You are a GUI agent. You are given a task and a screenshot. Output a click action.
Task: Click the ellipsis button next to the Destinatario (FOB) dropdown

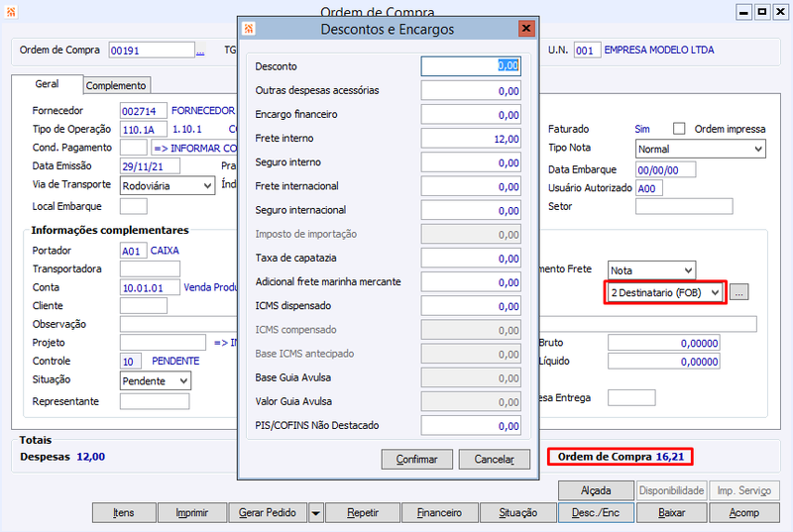click(738, 292)
